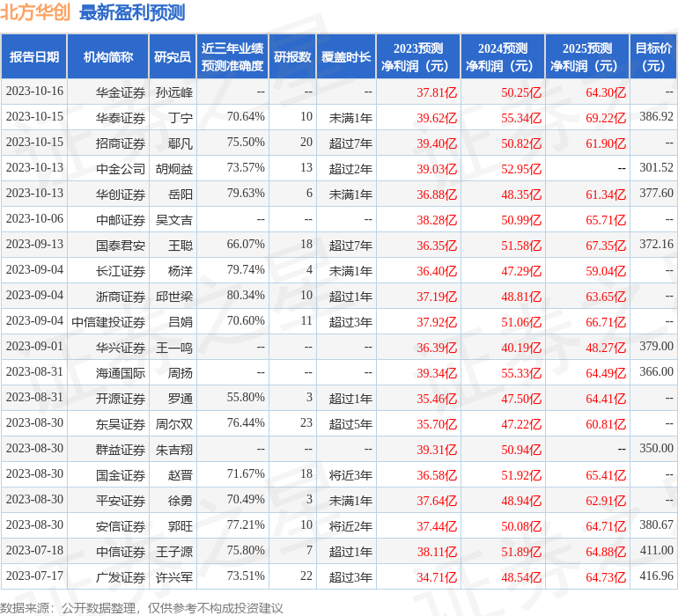Screen dimensions: 678x616
Task: Click the 近三年业绩预测准确度 column header
Action: pos(232,56)
